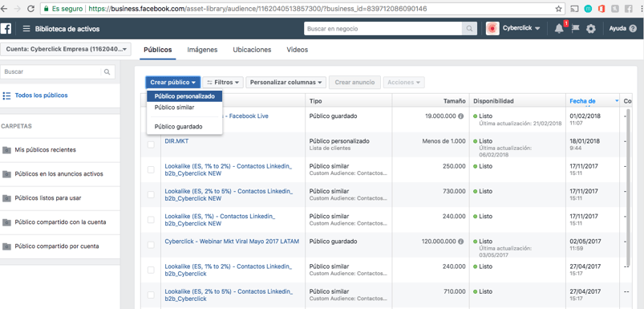Viewport: 644px width, 309px height.
Task: Click the Crear anuncio button
Action: coord(354,82)
